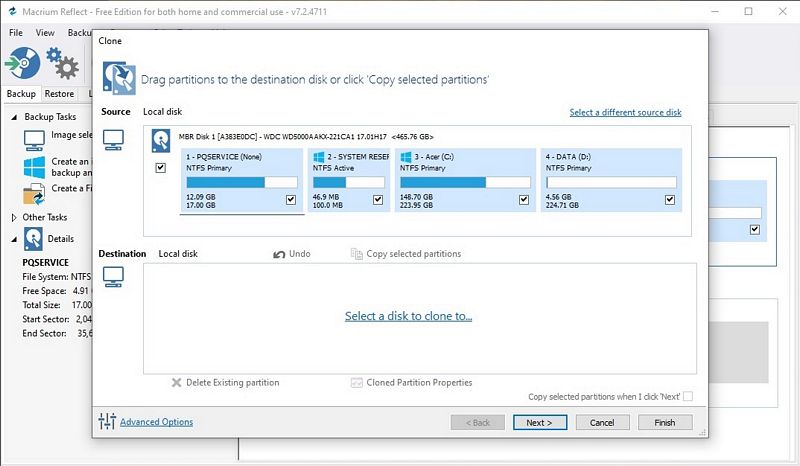Click the Image selected disks monitor icon

tap(34, 140)
